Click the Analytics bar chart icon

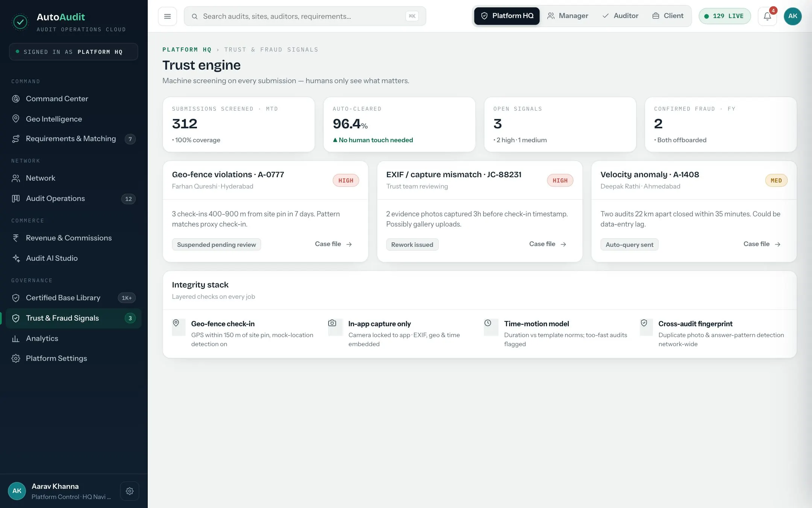coord(16,338)
